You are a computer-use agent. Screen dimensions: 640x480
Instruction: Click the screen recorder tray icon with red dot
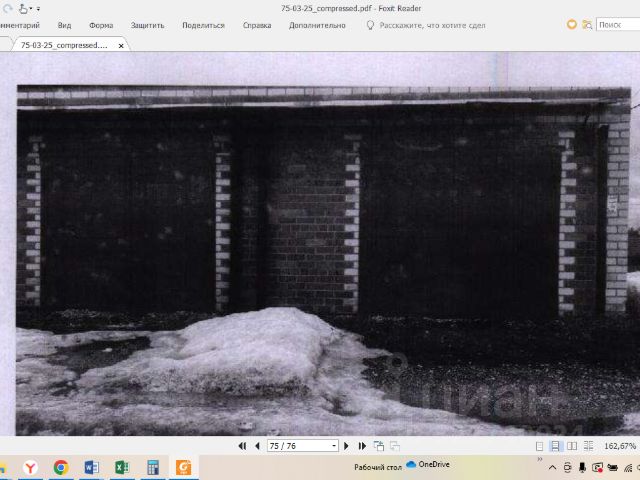(598, 468)
